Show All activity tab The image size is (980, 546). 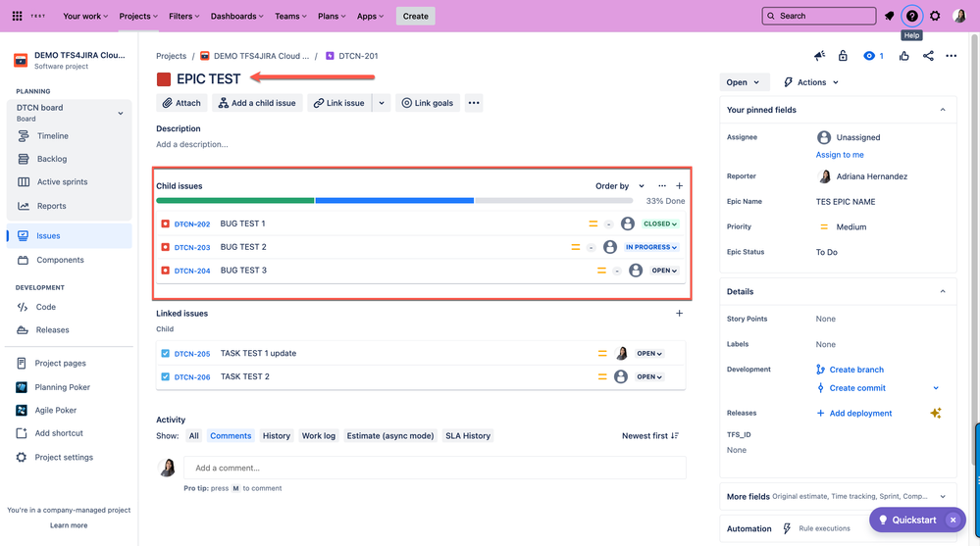tap(194, 436)
